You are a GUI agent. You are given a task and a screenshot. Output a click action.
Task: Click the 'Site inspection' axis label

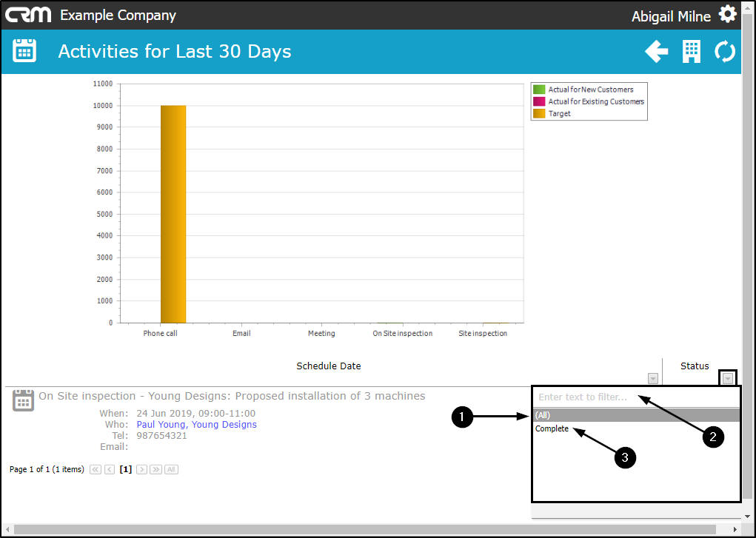pos(483,333)
